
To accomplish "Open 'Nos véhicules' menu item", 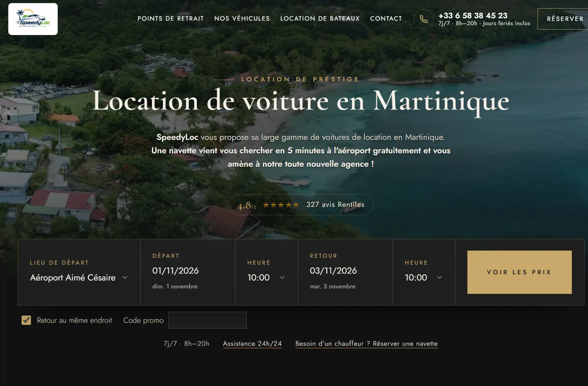I will click(x=242, y=18).
